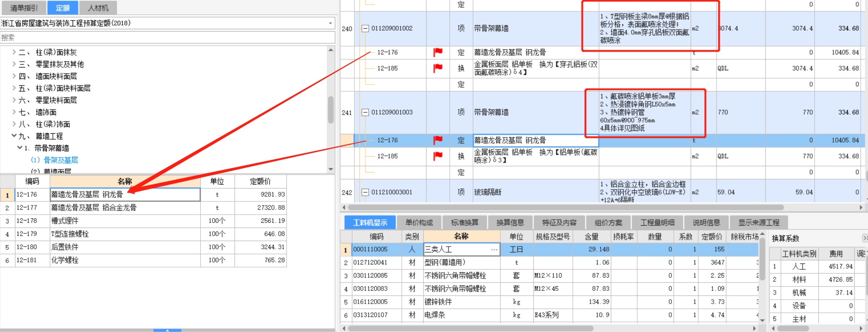Click the red flag under item 240's 12-176

pyautogui.click(x=438, y=53)
